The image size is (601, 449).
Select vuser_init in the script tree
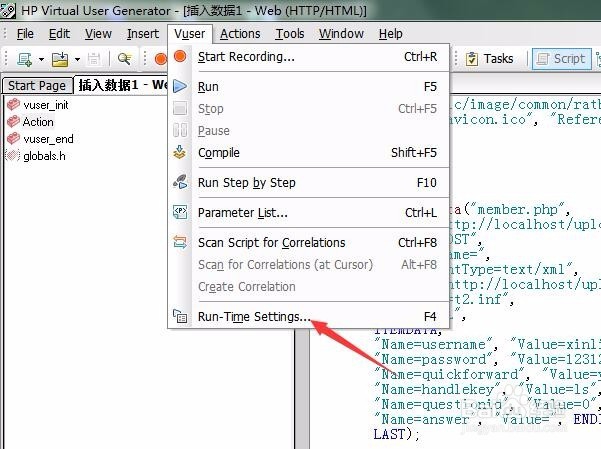point(46,105)
